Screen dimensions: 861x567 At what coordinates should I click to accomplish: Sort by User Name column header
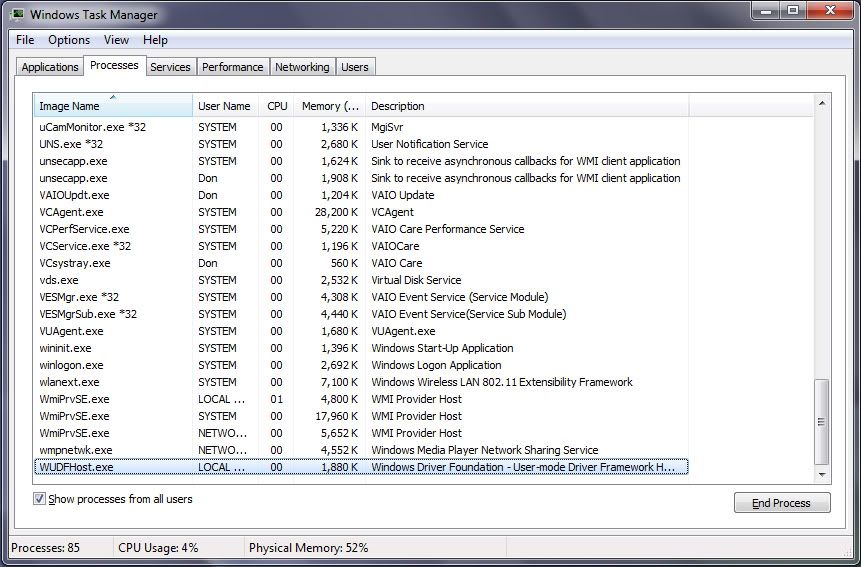coord(225,105)
